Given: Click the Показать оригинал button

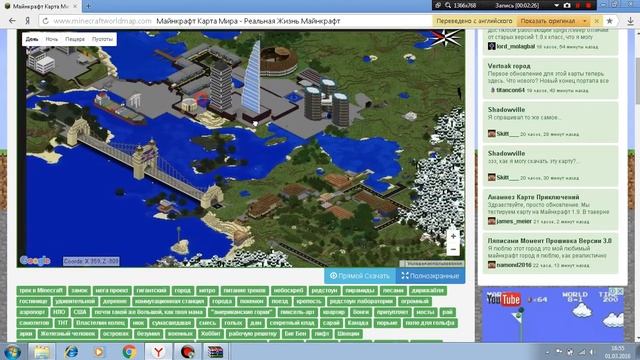Looking at the screenshot, I should pyautogui.click(x=548, y=21).
